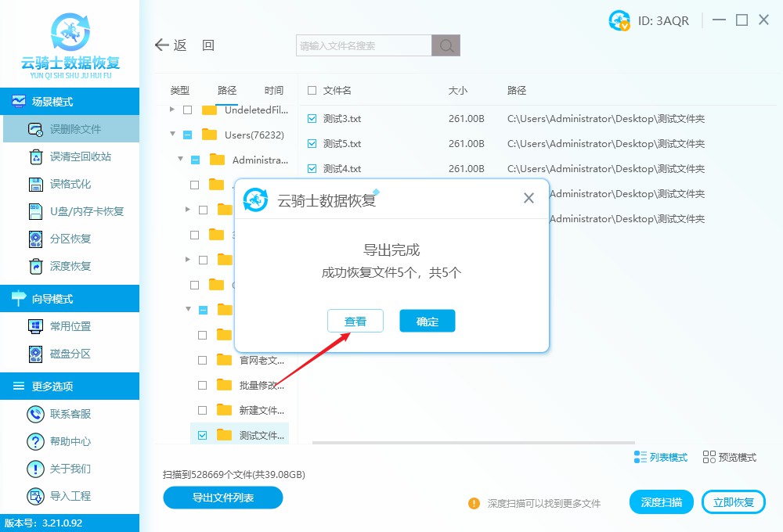
Task: Select 分区恢复 partition recovery icon
Action: [35, 239]
